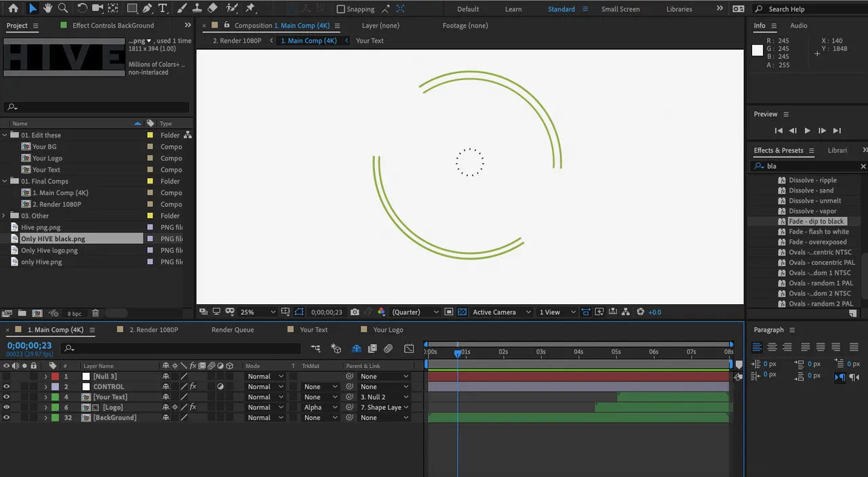Open the Effect Controls BackGround tab
This screenshot has height=477, width=868.
(113, 26)
